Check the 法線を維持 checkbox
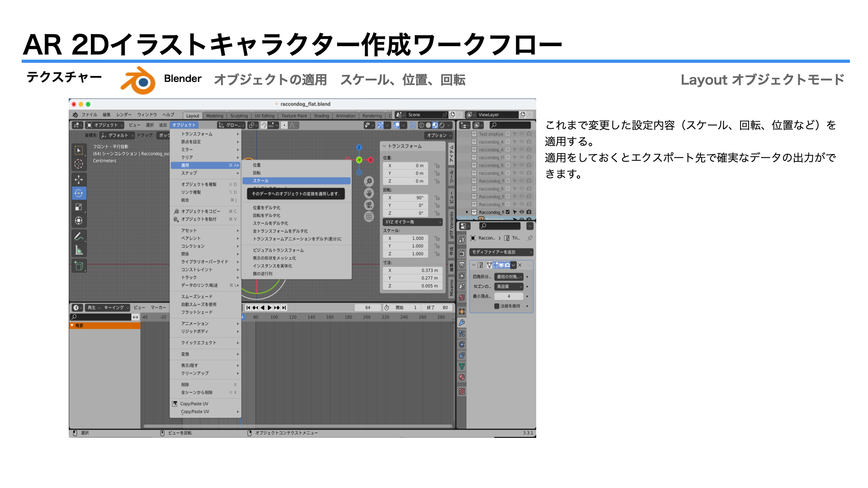 click(x=497, y=306)
